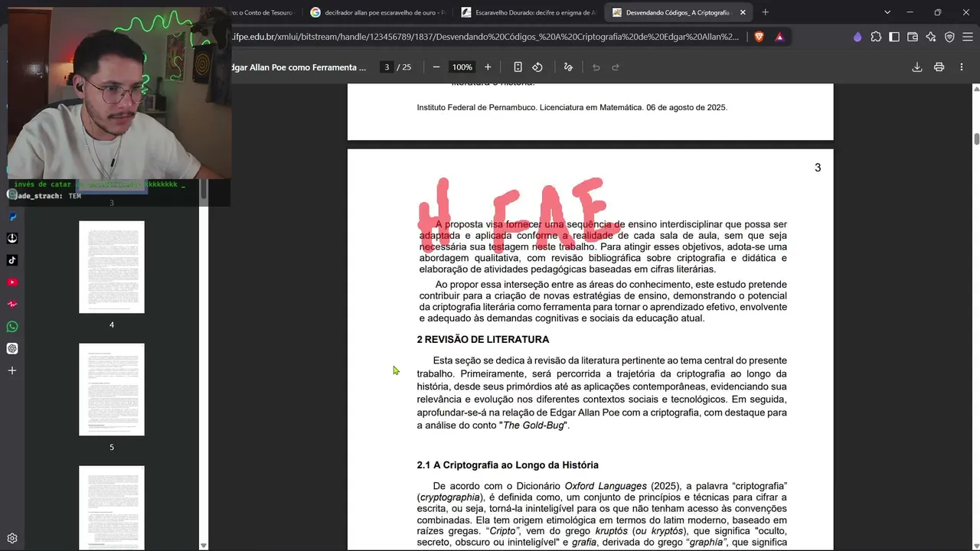Viewport: 980px width, 551px height.
Task: Open WhatsApp from the sidebar
Action: [x=12, y=327]
